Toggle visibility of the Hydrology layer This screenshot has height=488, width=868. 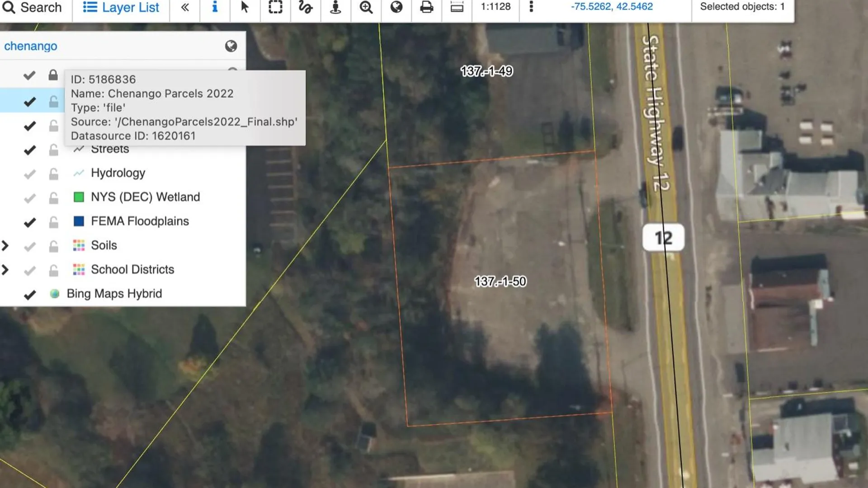coord(30,173)
